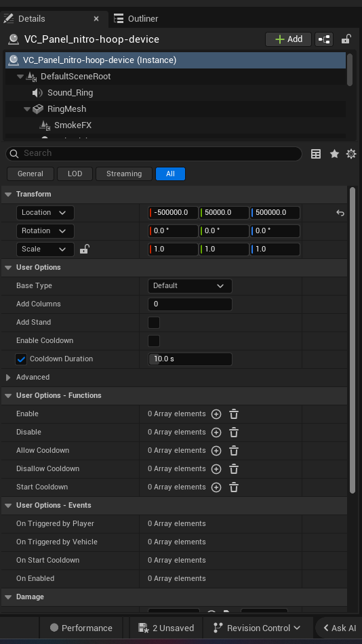
Task: Clear the Disable array with trash icon
Action: click(234, 432)
